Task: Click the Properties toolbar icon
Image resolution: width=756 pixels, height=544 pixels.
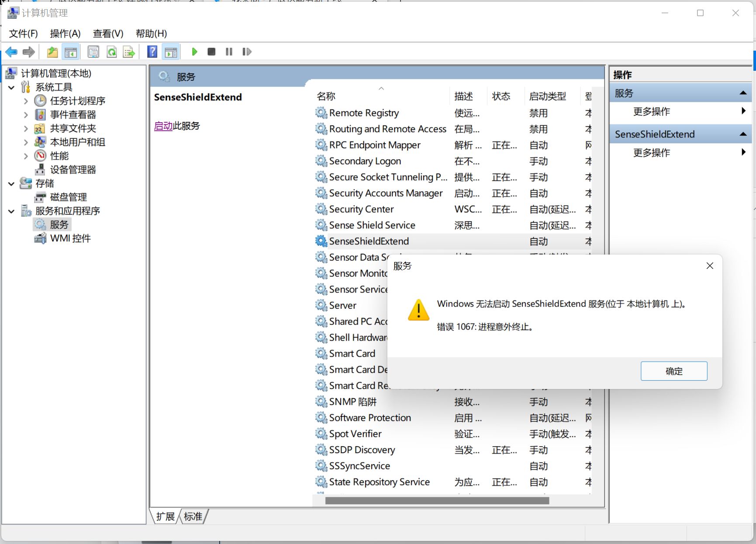Action: (x=93, y=52)
